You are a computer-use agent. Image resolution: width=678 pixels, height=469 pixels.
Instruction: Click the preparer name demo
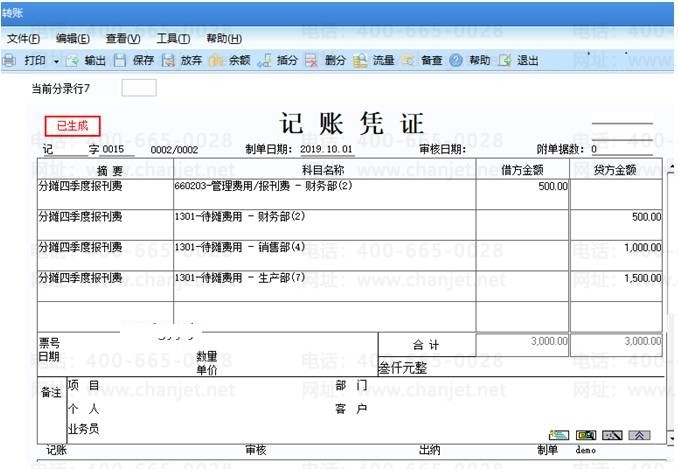click(x=585, y=450)
